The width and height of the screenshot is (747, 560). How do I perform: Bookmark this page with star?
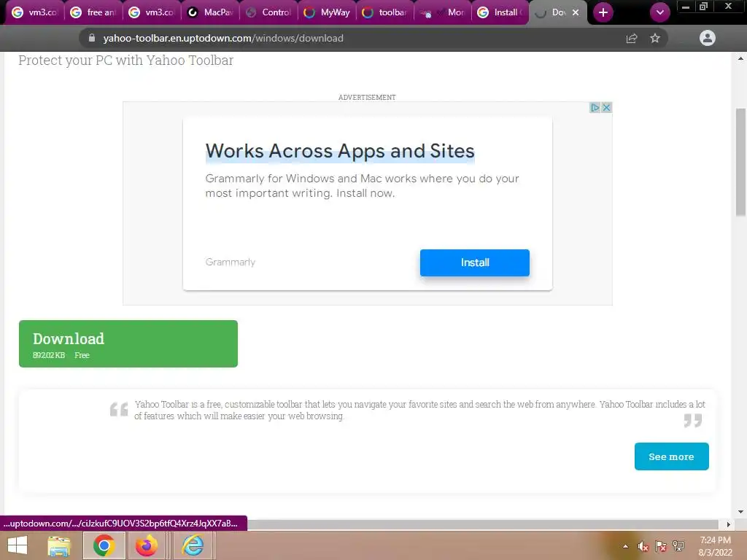click(x=655, y=38)
